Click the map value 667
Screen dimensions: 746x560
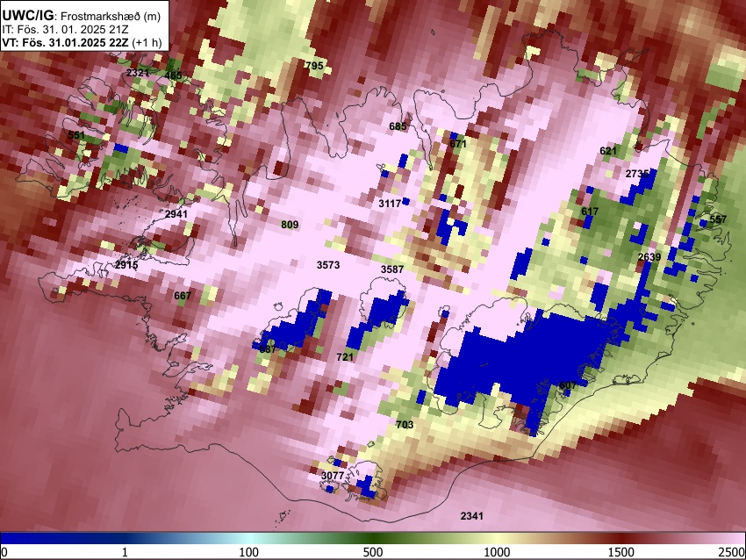coord(183,296)
